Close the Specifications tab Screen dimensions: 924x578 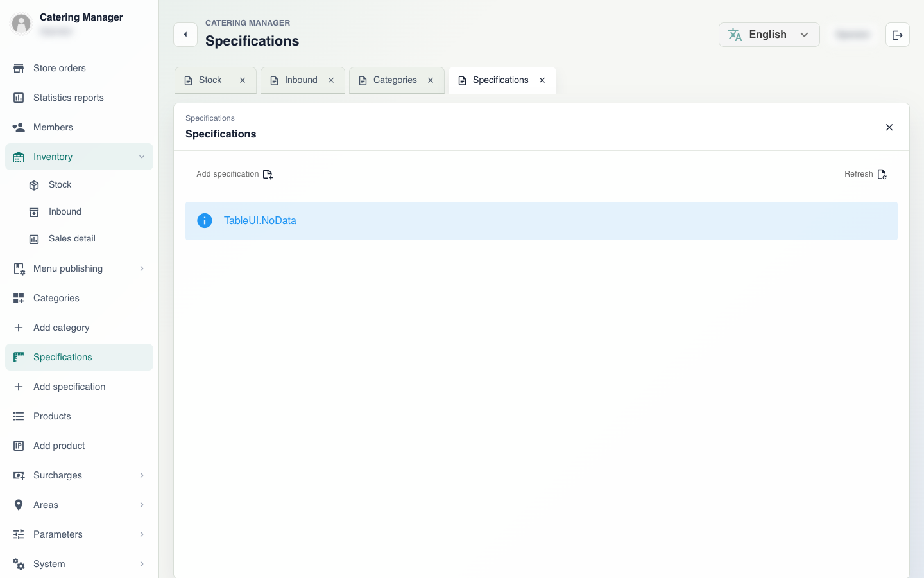(542, 80)
